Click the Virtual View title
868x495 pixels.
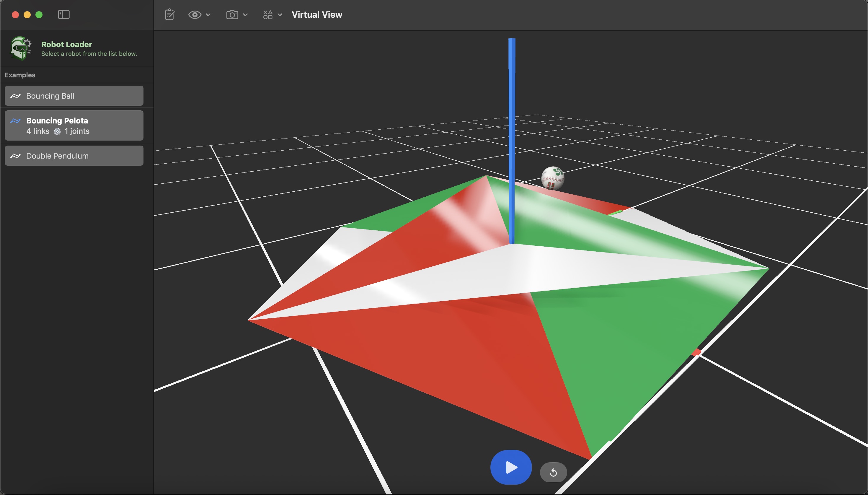pos(317,14)
